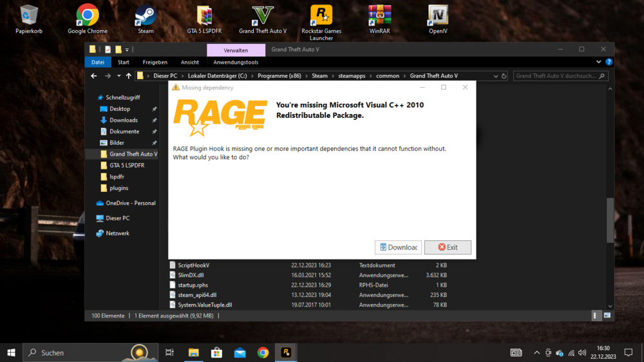Open Microsoft Store from the taskbar
The width and height of the screenshot is (644, 362).
[216, 352]
